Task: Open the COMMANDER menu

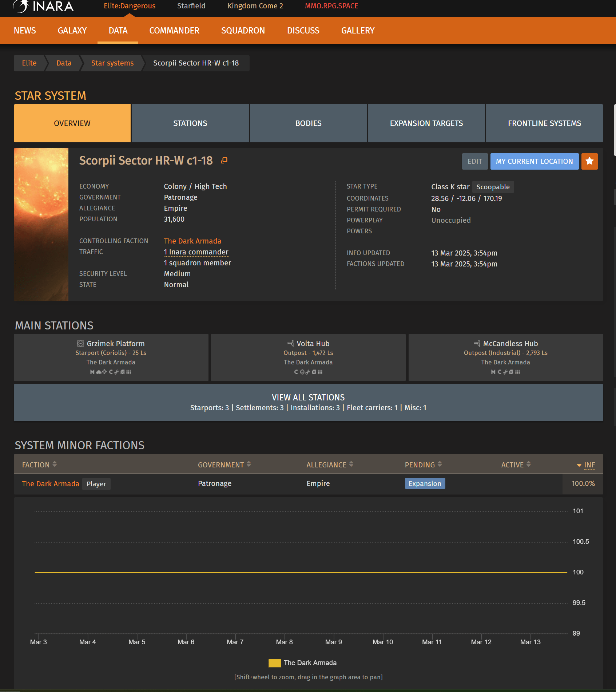Action: tap(174, 31)
